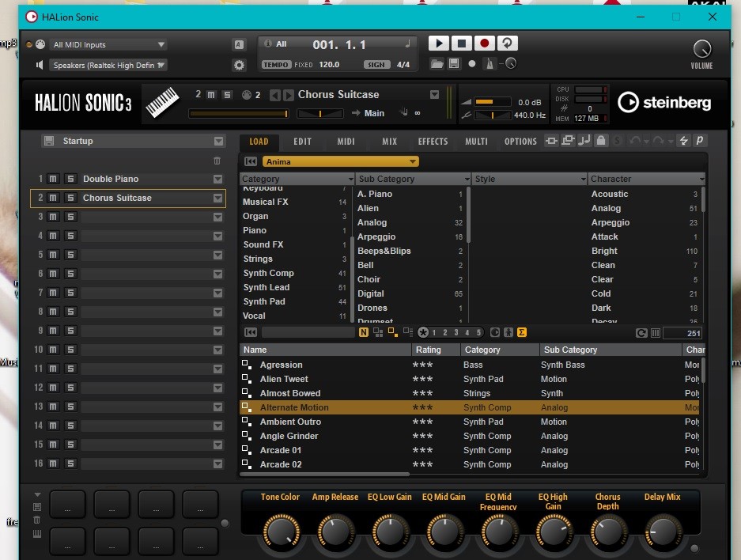Open the options gear next to Speakers
The height and width of the screenshot is (560, 741).
click(239, 65)
